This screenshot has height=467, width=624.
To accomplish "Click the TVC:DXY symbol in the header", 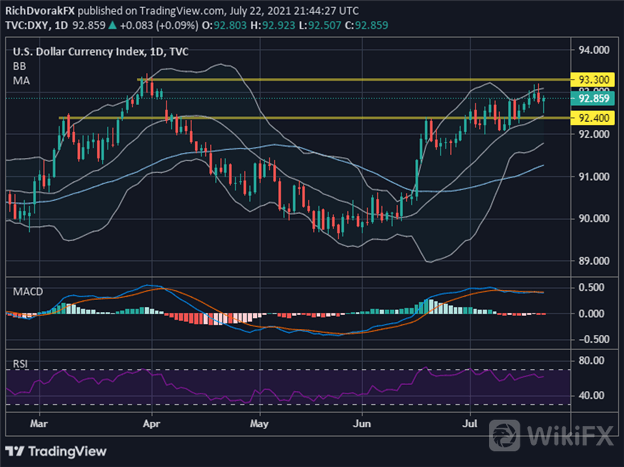I will (30, 21).
